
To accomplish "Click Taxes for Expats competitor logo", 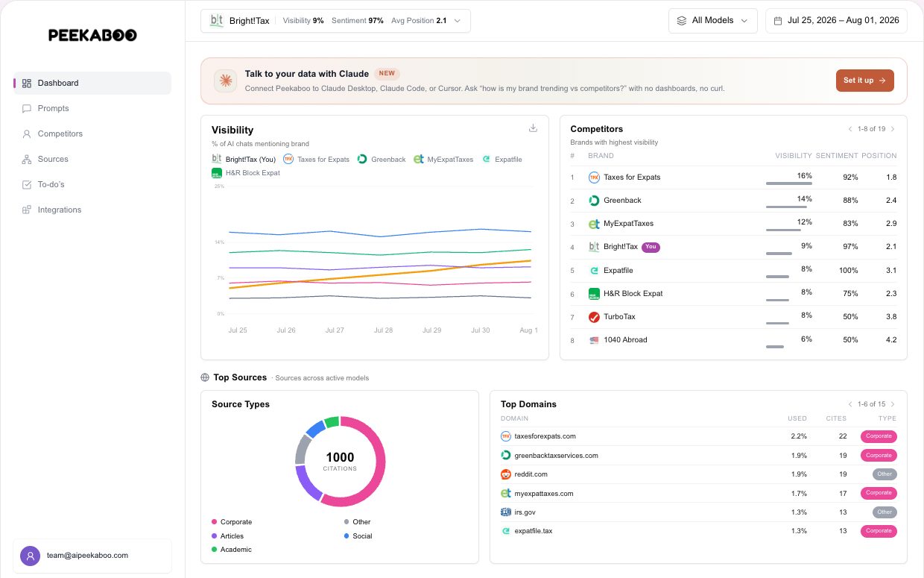I will click(x=594, y=178).
